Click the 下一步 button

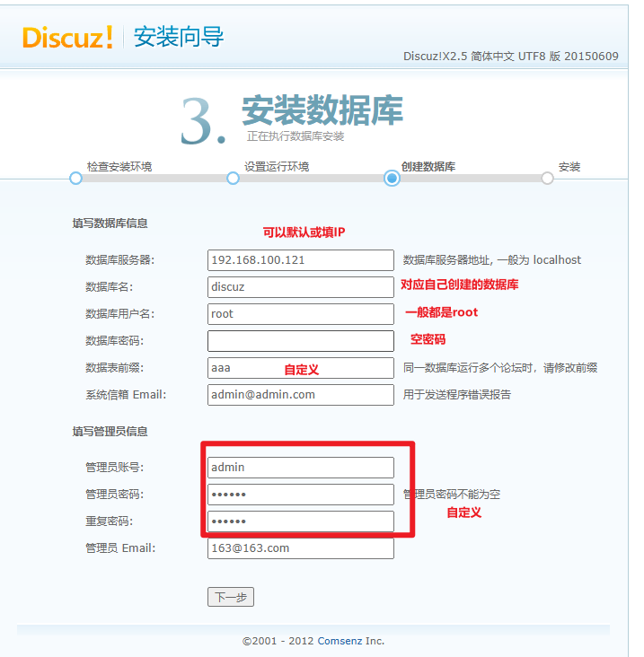(x=231, y=597)
